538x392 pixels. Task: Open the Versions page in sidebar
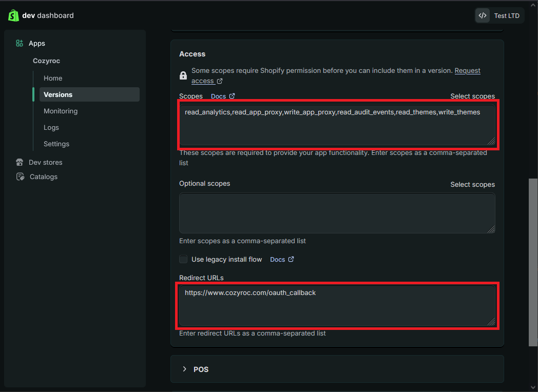point(58,95)
